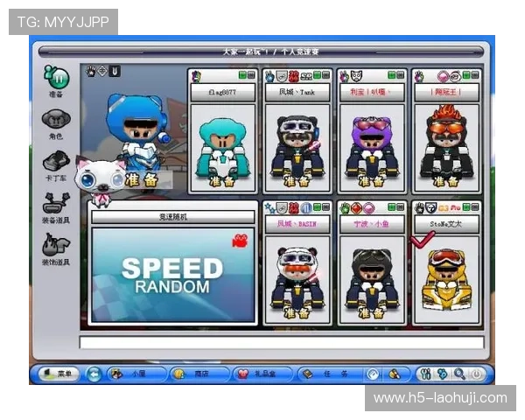
Task: Select player slot 凤城丶Tank
Action: 297,140
